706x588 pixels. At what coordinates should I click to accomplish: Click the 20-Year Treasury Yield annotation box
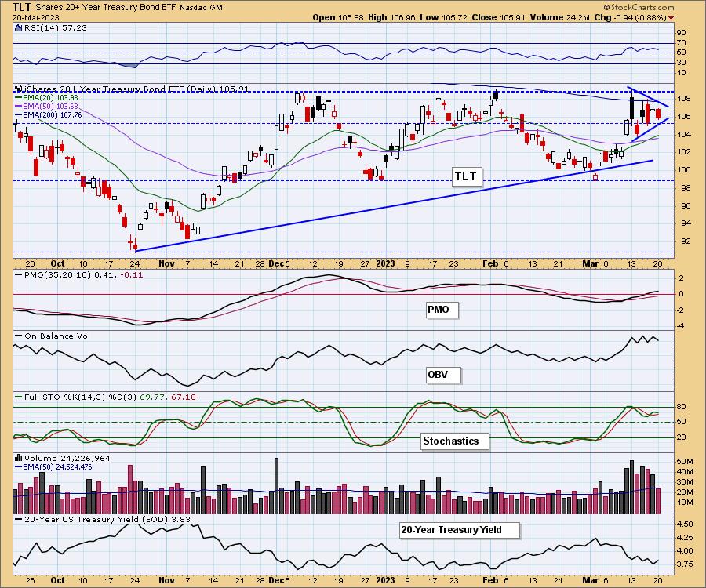pyautogui.click(x=459, y=530)
